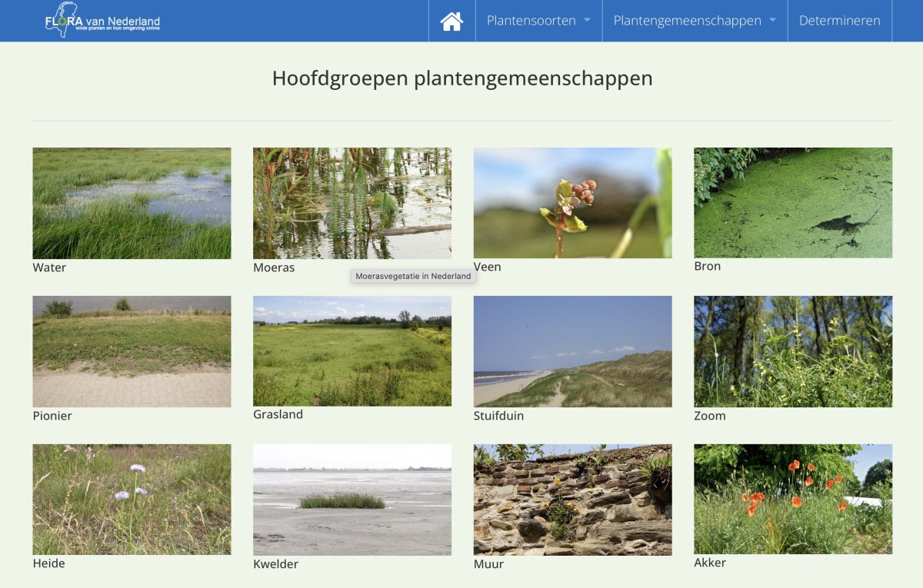This screenshot has height=588, width=923.
Task: Open the Determineren menu item
Action: [839, 21]
